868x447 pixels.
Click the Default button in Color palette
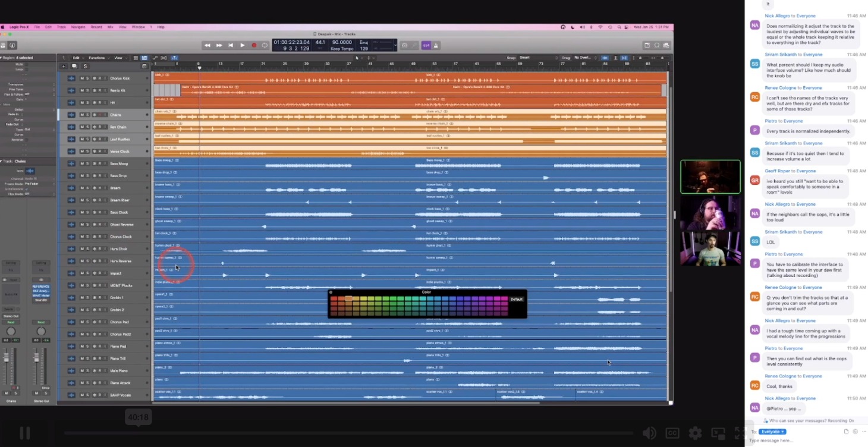pos(517,299)
